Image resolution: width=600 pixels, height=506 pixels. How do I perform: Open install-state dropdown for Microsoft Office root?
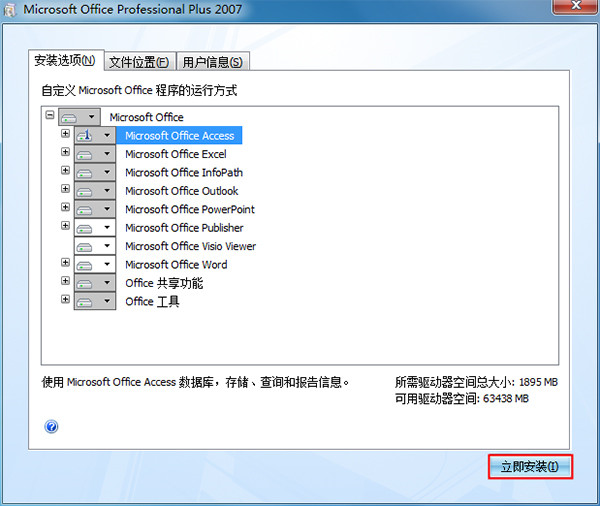pyautogui.click(x=79, y=117)
